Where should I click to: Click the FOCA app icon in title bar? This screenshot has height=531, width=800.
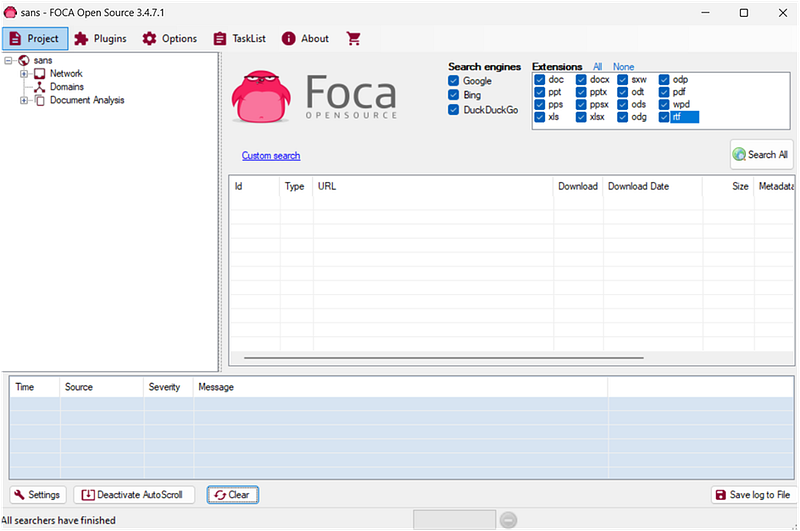[10, 12]
